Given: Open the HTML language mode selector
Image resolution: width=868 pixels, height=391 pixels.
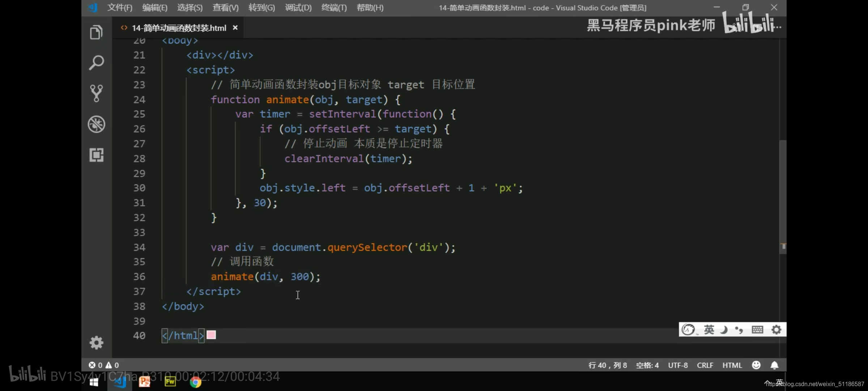Looking at the screenshot, I should point(732,365).
